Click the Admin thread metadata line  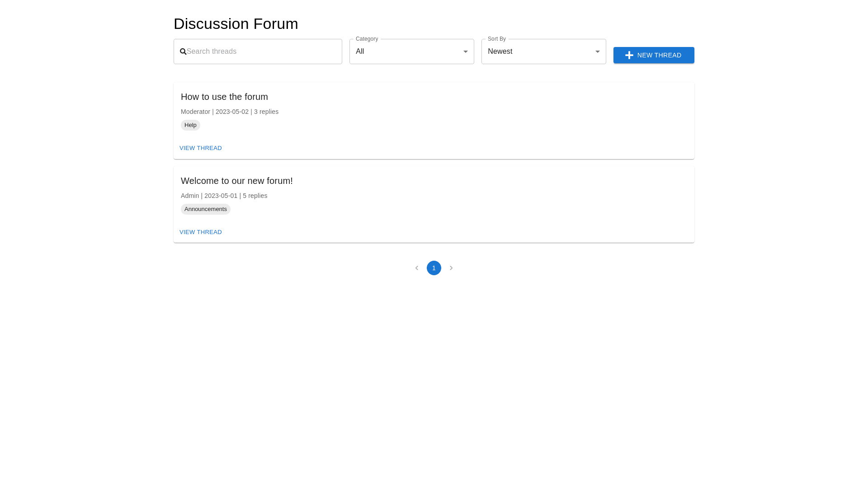(224, 196)
